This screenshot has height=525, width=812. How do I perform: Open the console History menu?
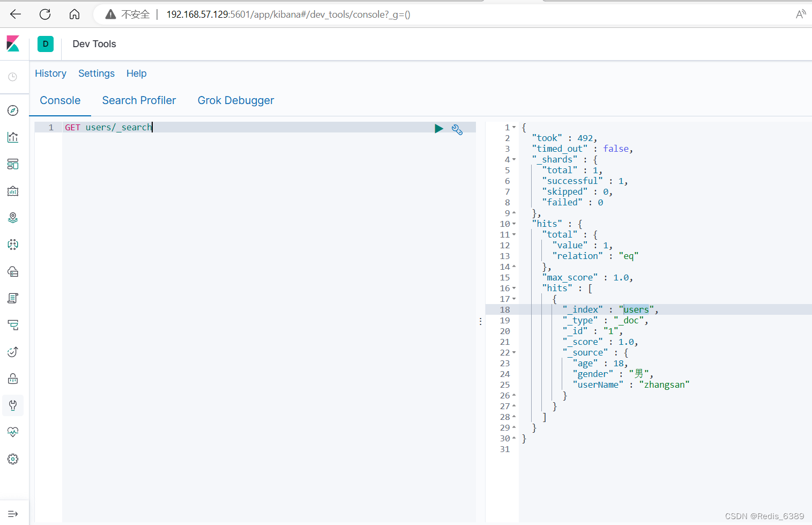(x=50, y=73)
